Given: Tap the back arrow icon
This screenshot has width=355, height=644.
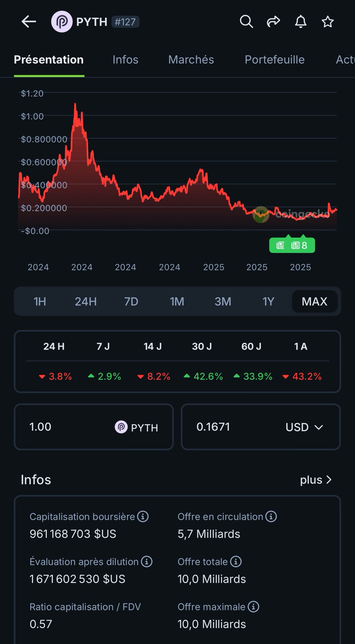Looking at the screenshot, I should (29, 22).
